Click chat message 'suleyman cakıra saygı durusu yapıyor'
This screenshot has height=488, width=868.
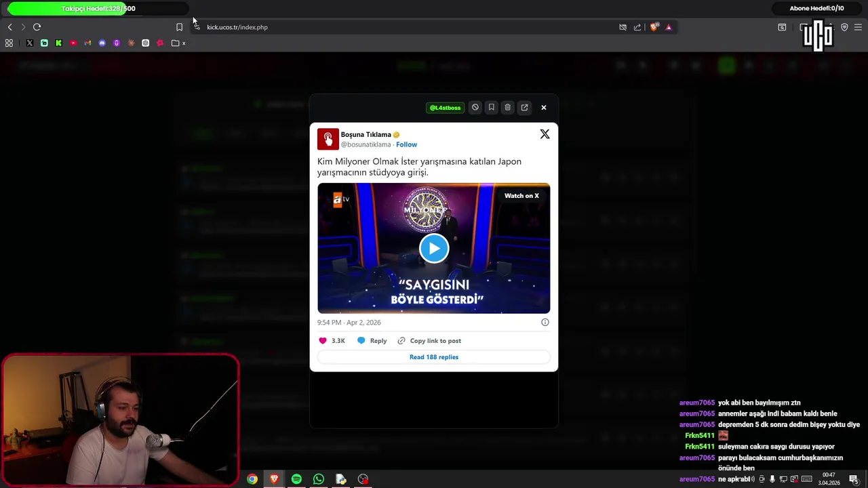tap(776, 447)
